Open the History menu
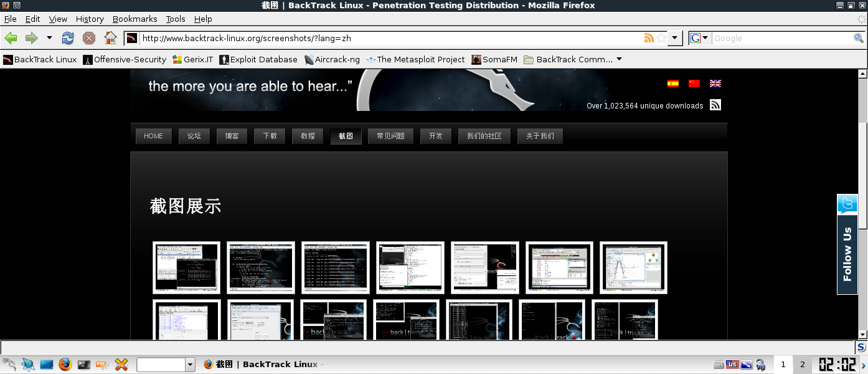The width and height of the screenshot is (868, 374). tap(90, 19)
